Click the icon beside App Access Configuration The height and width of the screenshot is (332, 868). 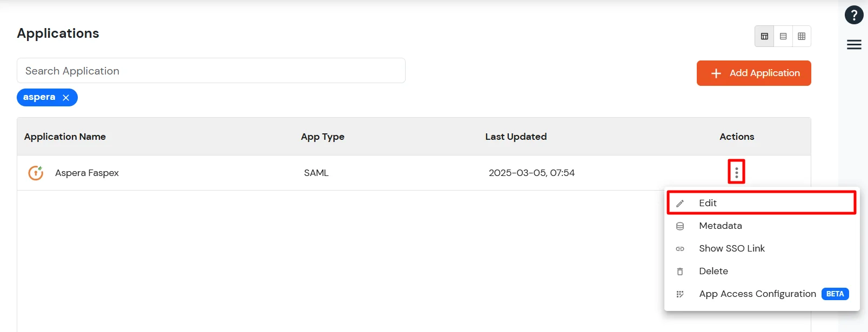tap(680, 294)
